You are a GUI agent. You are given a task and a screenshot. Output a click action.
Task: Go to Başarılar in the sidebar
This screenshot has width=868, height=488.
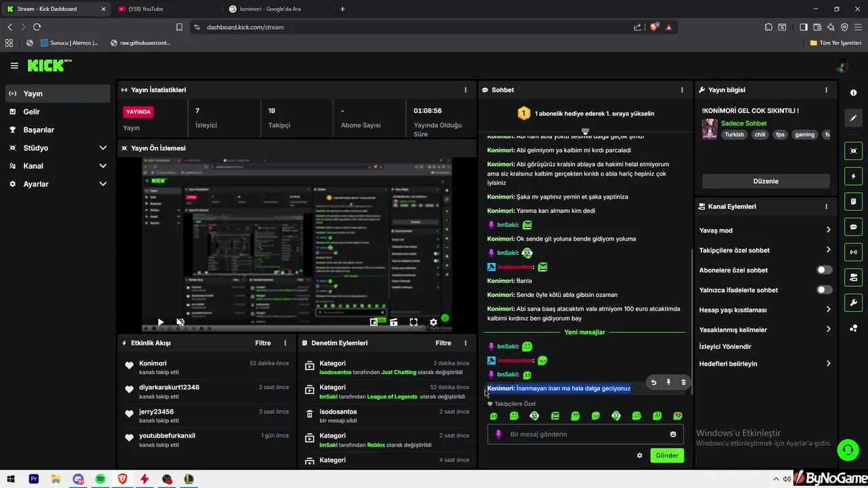click(58, 129)
